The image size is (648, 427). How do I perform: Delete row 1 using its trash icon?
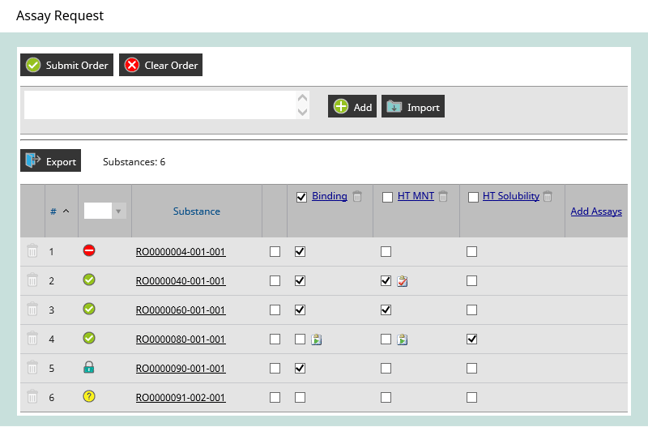point(32,252)
